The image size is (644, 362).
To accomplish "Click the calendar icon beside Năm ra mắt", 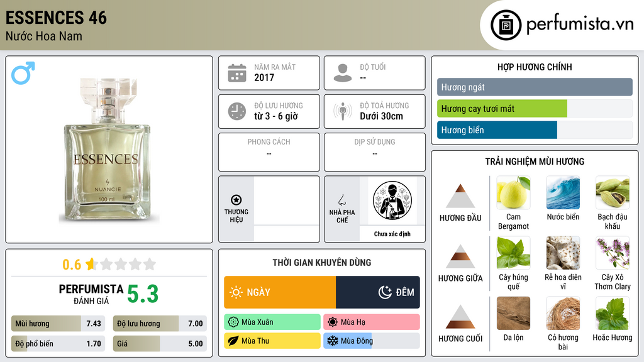I will click(237, 73).
